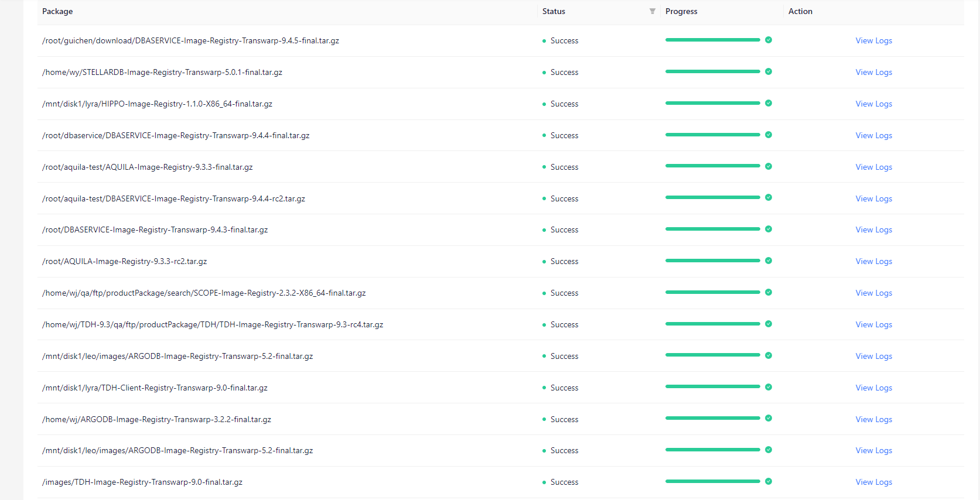This screenshot has height=500, width=980.
Task: Select path /home/wj/ARGODB-Image-Registry-Transwarp-3.2.2-final.tar.gz
Action: (156, 419)
